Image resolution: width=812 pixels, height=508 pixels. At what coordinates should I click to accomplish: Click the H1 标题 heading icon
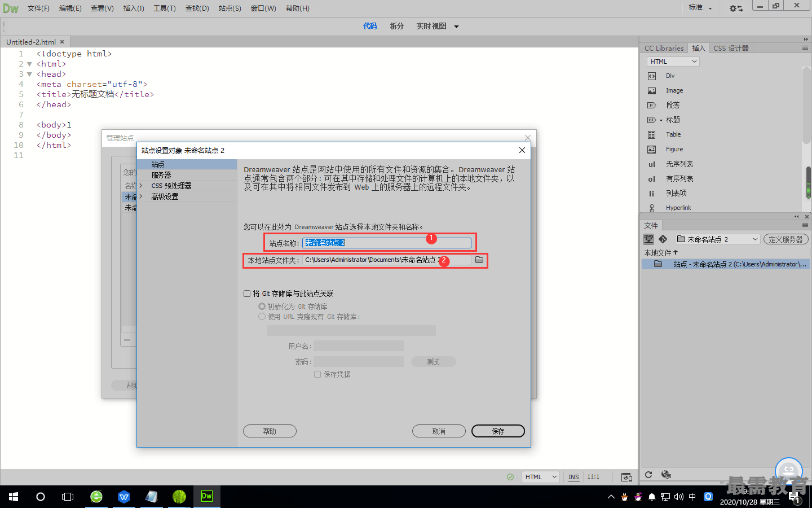point(652,120)
